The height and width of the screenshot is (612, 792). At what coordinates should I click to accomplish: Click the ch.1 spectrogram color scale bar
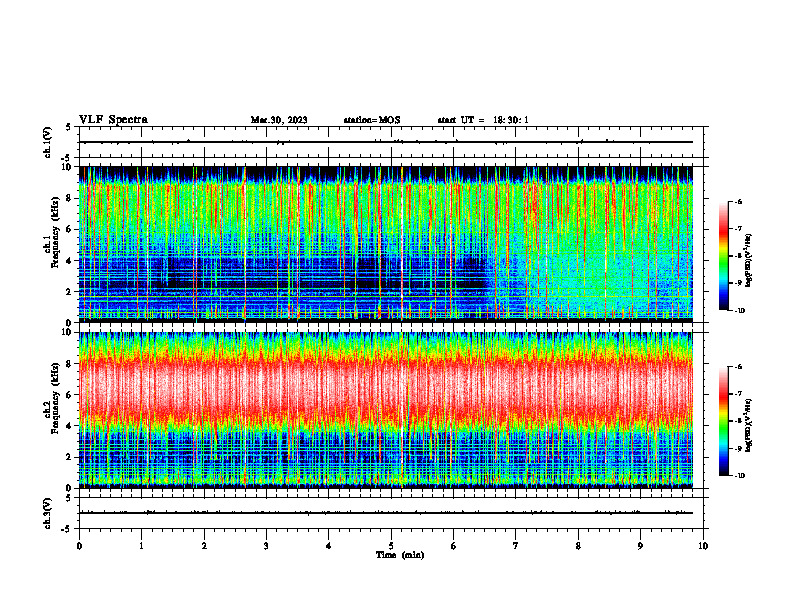coord(723,256)
